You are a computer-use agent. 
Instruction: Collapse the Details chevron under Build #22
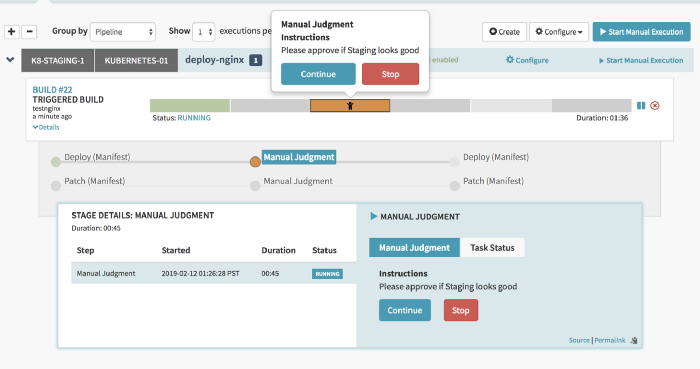[46, 127]
